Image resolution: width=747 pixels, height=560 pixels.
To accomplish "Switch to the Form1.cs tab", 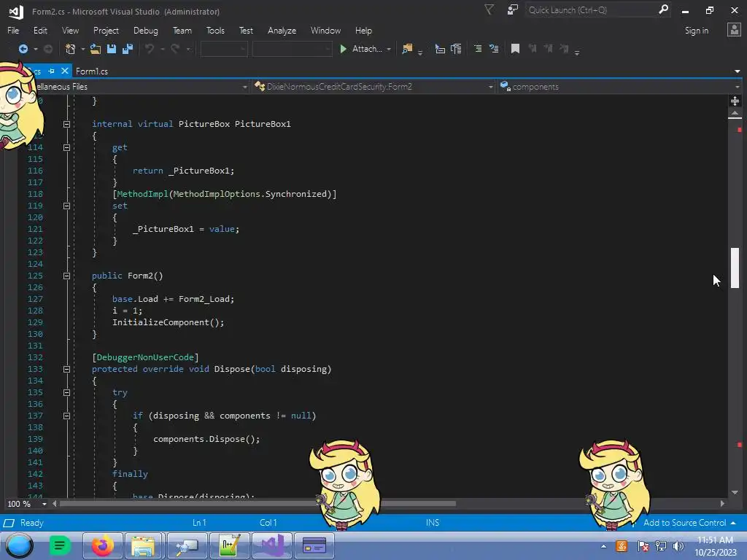I will [91, 71].
